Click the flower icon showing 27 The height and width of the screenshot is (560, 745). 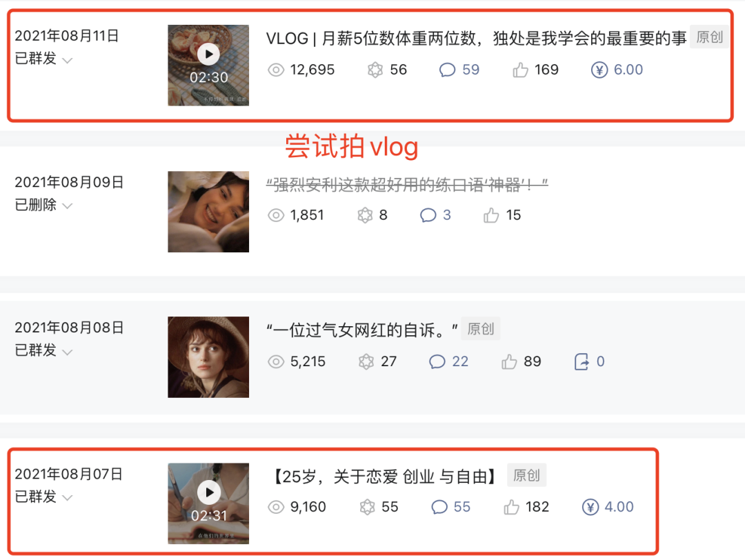tap(366, 361)
